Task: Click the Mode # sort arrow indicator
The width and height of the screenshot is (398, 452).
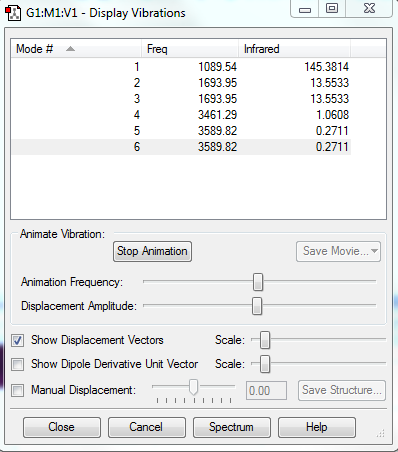Action: click(x=70, y=49)
